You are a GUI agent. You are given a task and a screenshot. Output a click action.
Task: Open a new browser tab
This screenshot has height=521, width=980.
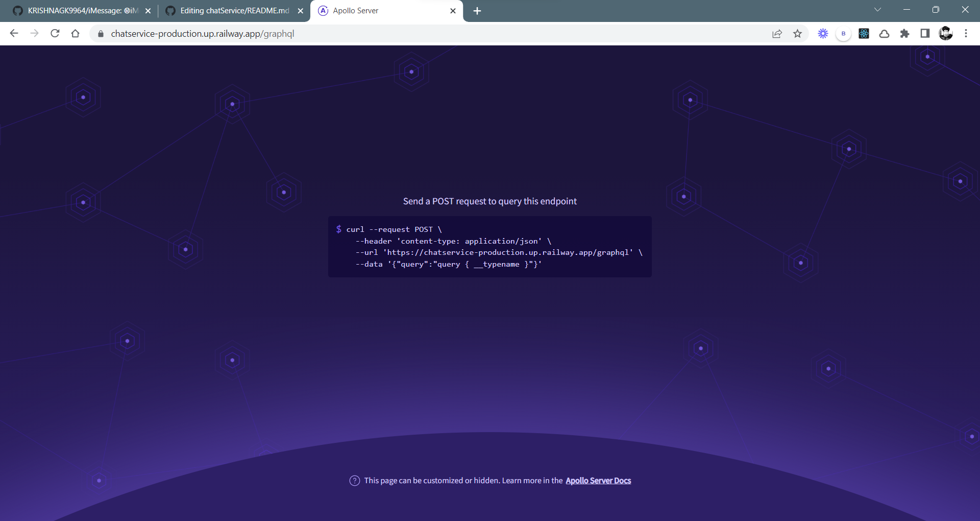[477, 11]
